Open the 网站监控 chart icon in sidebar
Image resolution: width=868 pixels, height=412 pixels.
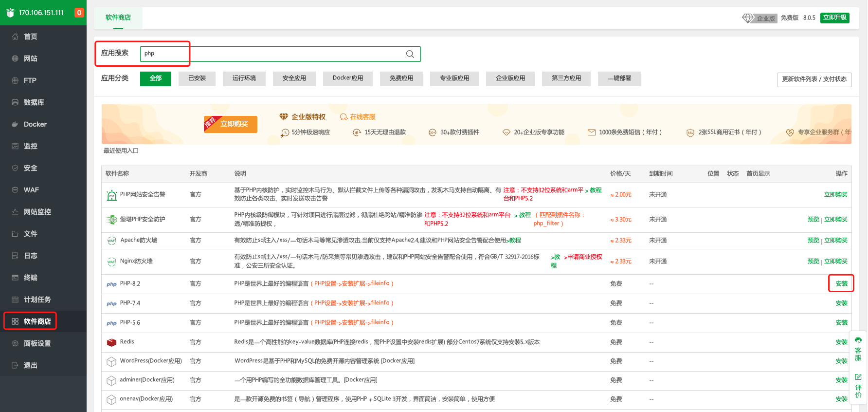15,212
